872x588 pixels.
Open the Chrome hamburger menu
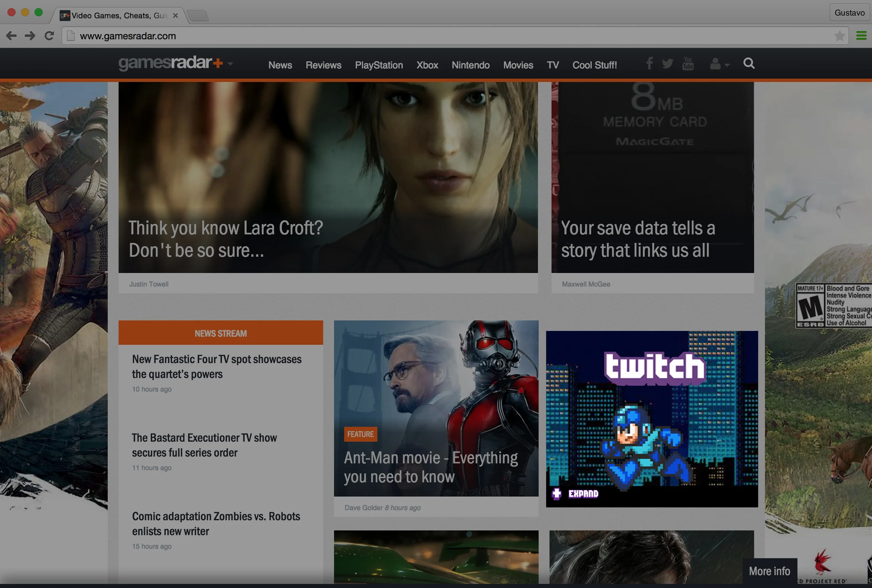(862, 36)
